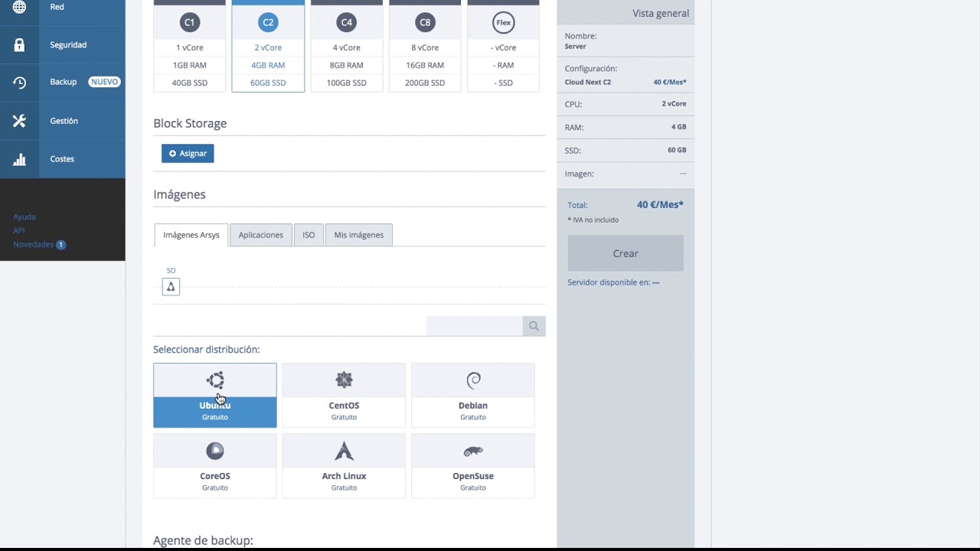Click the Seguridad padlock icon

pos(19,45)
